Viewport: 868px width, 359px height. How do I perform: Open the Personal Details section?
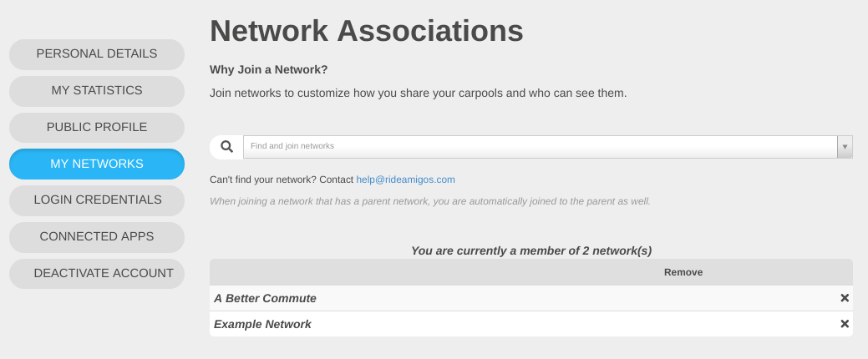97,54
